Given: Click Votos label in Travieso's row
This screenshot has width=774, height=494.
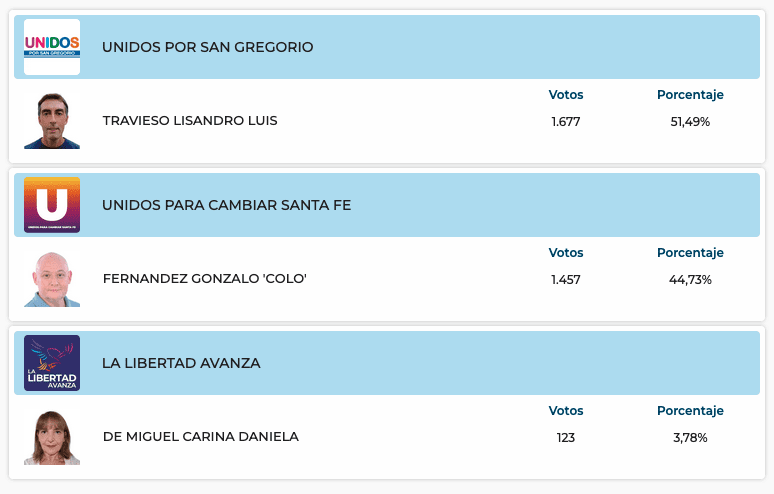Looking at the screenshot, I should tap(566, 95).
